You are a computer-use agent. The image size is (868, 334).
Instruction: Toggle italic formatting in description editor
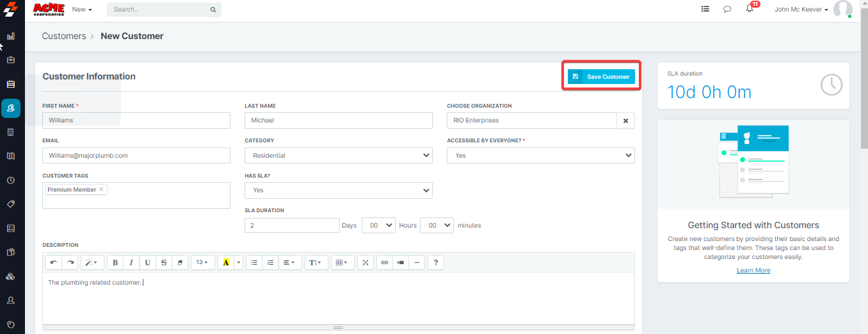[x=132, y=262]
